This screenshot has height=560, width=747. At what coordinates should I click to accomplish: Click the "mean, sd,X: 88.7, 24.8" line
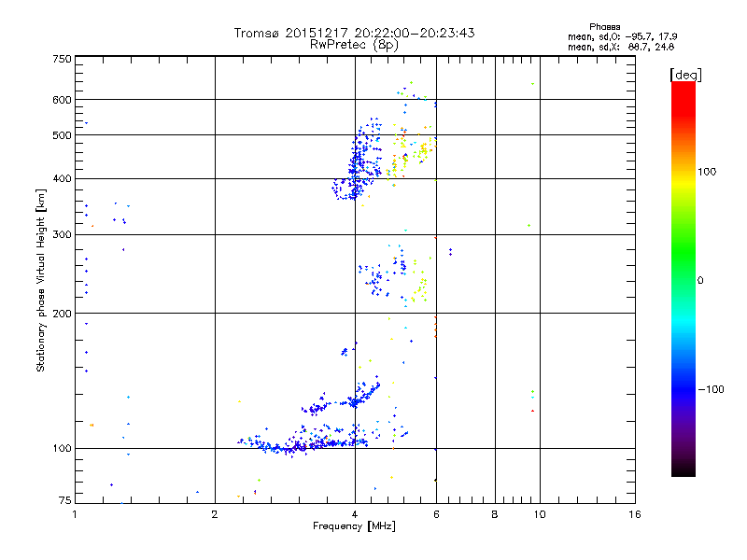(621, 47)
